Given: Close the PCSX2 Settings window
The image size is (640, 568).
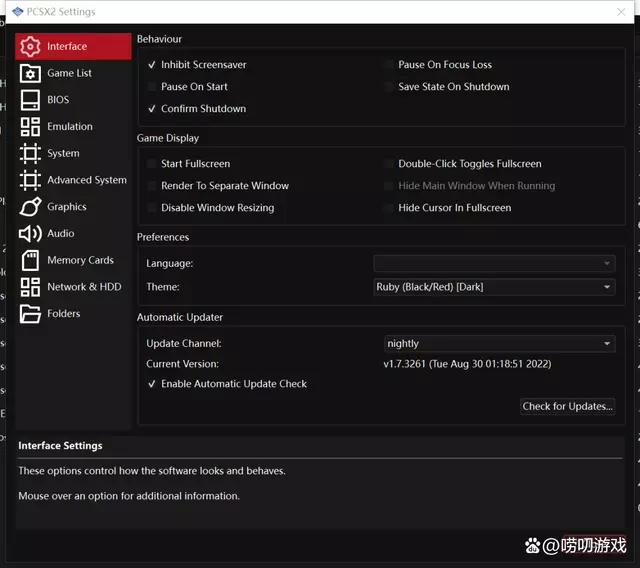Looking at the screenshot, I should coord(621,12).
